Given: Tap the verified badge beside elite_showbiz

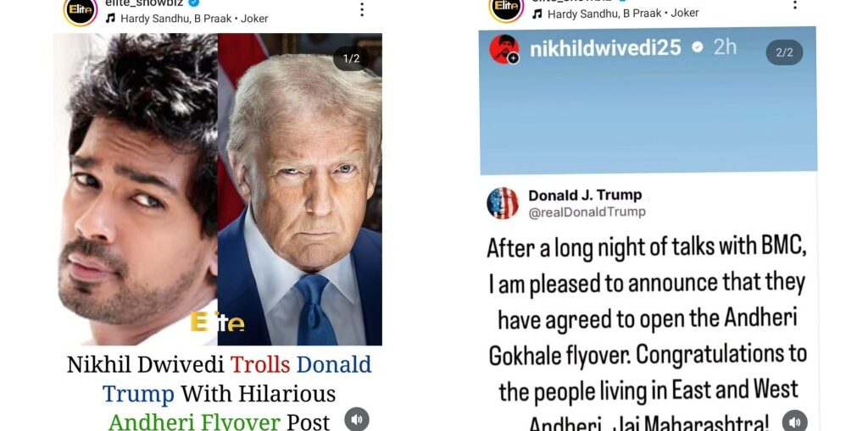Looking at the screenshot, I should point(194,3).
